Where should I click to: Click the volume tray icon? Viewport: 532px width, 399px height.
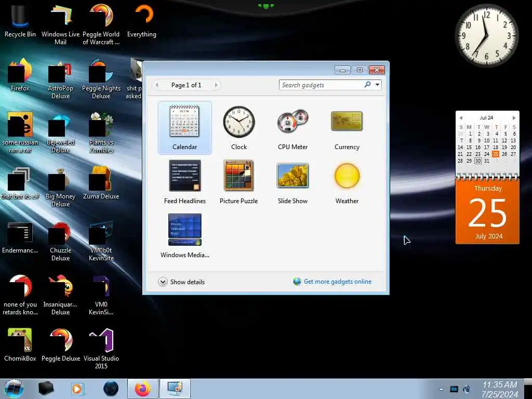click(x=467, y=389)
